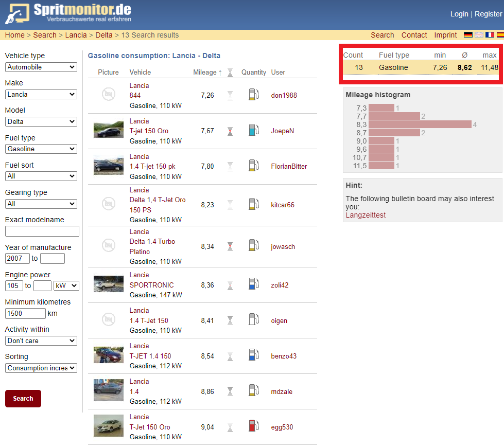Click Engine power minimum field showing 105
Viewport: 504px width, 448px height.
click(14, 286)
